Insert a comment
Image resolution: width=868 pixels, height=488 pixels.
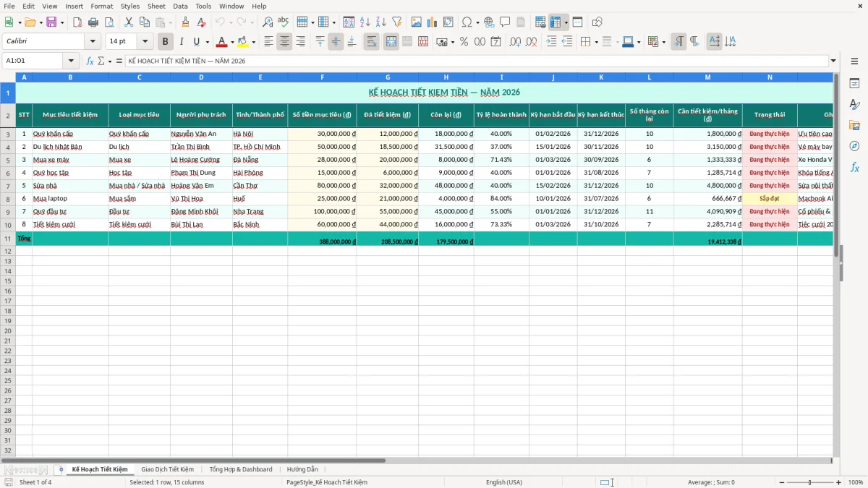pos(505,22)
